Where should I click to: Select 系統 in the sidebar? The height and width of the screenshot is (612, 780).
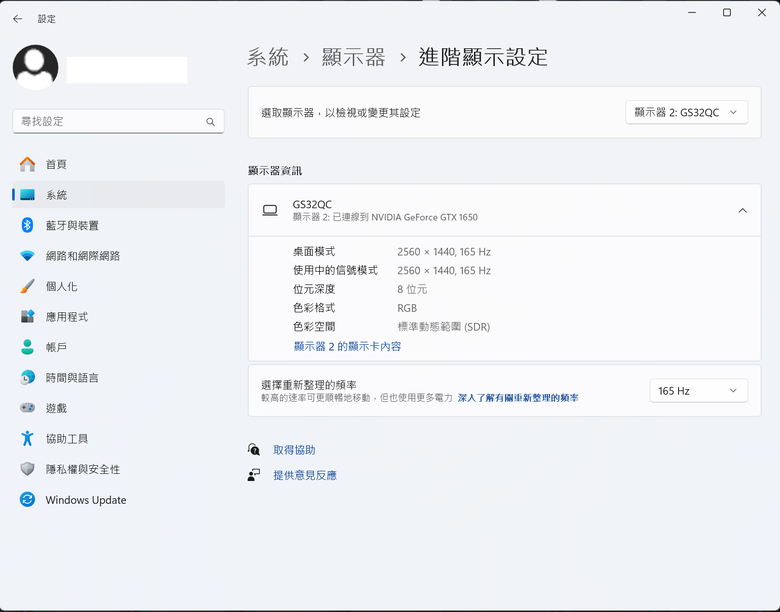(118, 195)
